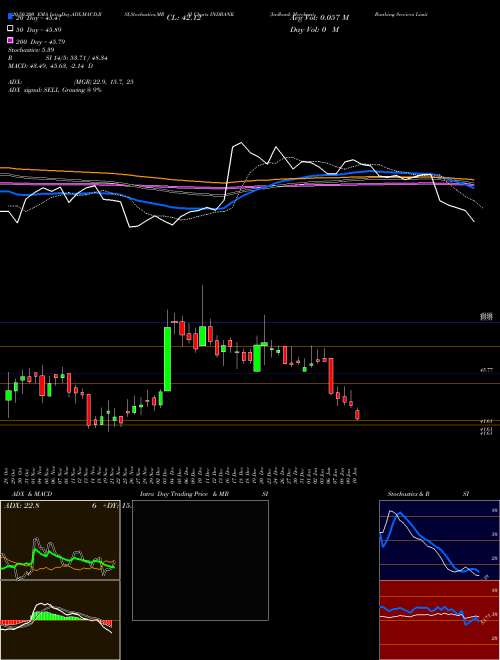Open the MACD histogram chart thumbnail
Screen dimensions: 500x660
[x=60, y=620]
